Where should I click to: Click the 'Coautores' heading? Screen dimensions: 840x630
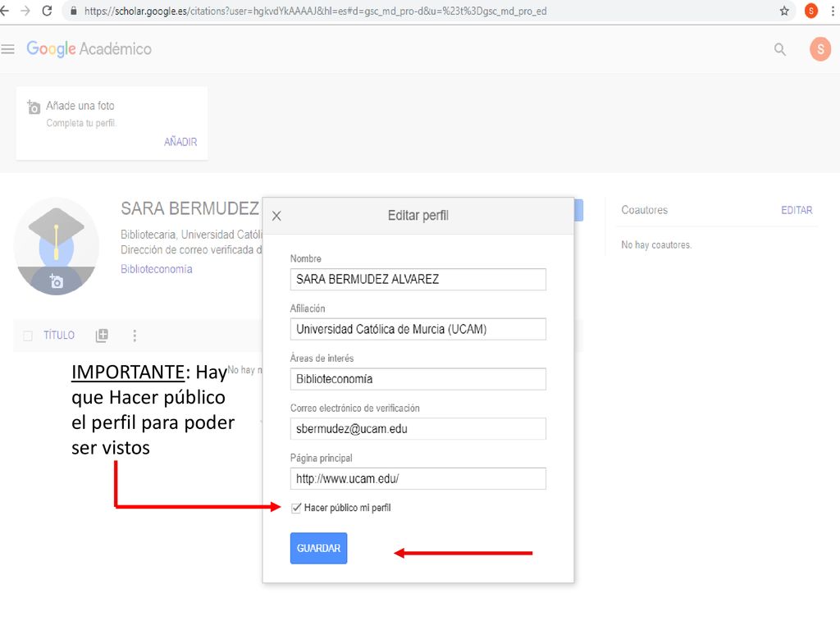(x=645, y=210)
